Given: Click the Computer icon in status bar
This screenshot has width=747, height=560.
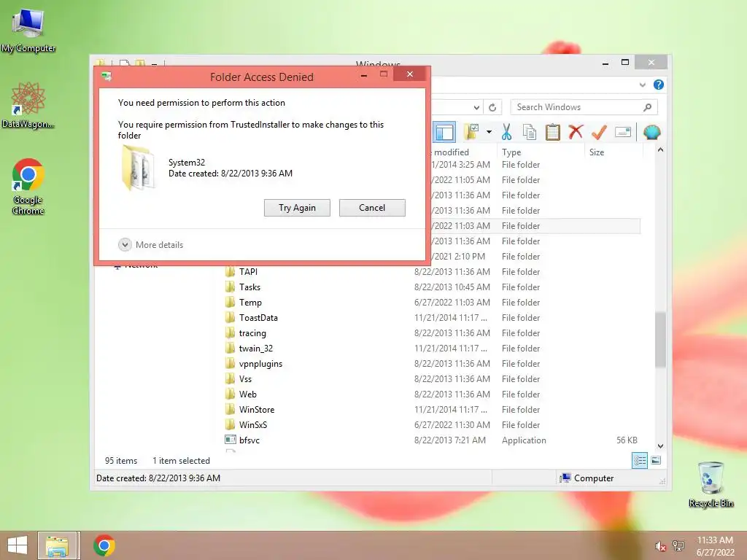Looking at the screenshot, I should click(565, 478).
